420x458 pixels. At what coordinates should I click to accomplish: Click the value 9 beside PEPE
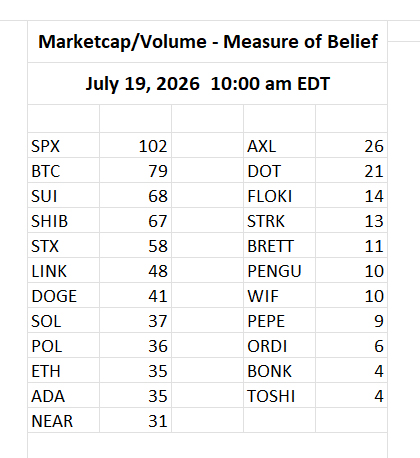pyautogui.click(x=351, y=320)
